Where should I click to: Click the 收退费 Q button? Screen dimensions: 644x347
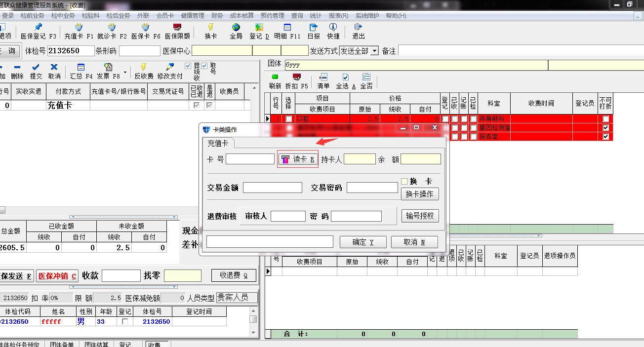coord(234,275)
